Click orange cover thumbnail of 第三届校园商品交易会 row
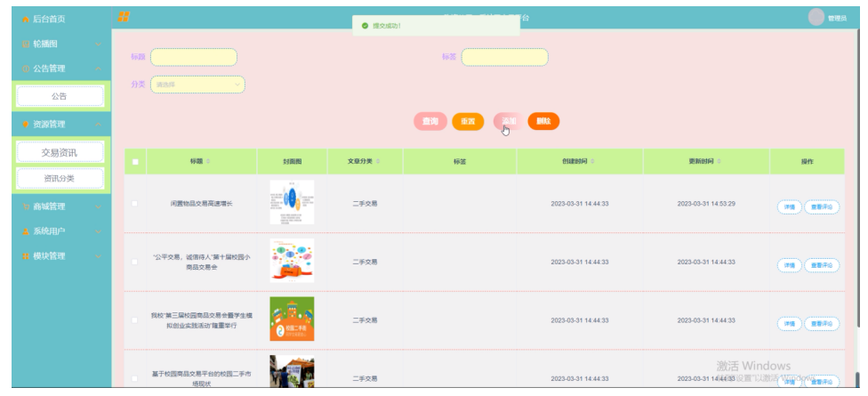 coord(292,319)
